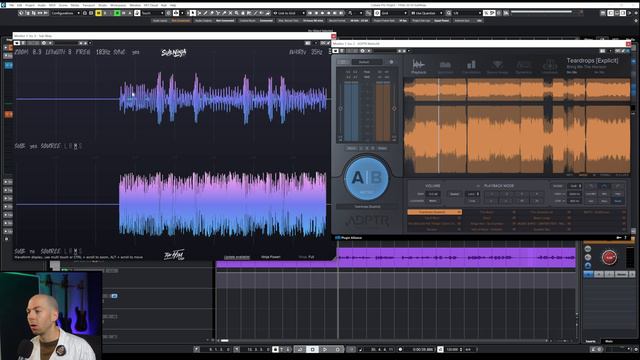Click the big A|B switch button
This screenshot has width=640, height=360.
click(367, 179)
